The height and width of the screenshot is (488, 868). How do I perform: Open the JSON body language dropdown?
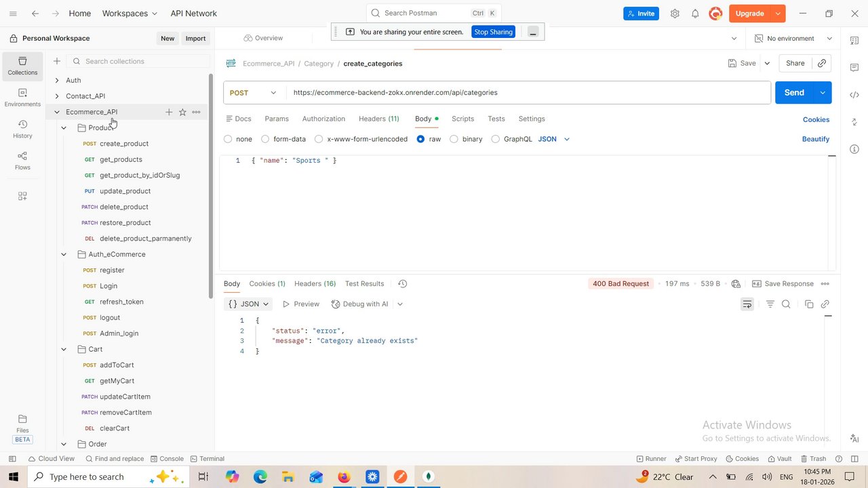(x=554, y=139)
